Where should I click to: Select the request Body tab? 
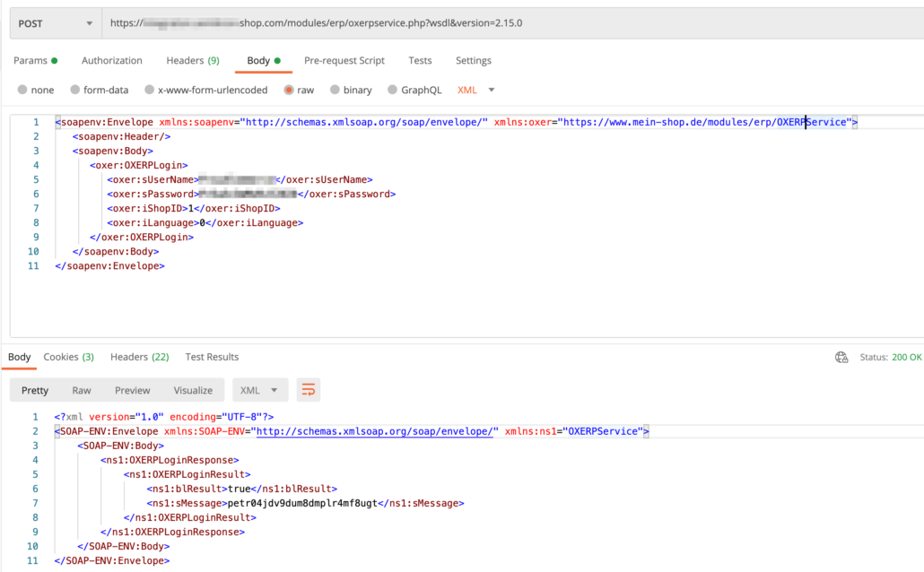264,60
